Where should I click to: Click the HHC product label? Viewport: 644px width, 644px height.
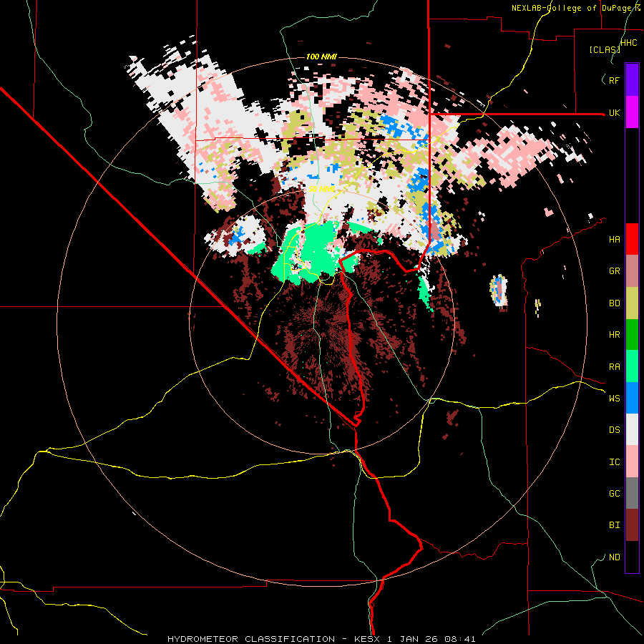[628, 43]
